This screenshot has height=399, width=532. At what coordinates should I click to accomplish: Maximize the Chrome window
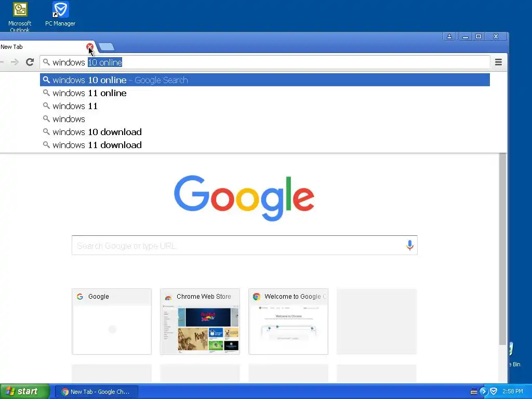pos(478,37)
